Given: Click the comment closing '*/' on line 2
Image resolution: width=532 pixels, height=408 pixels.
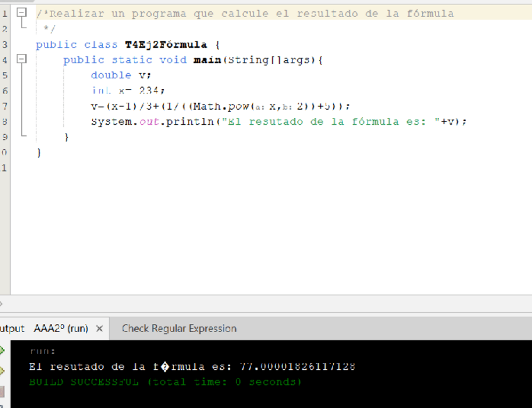Looking at the screenshot, I should click(49, 29).
